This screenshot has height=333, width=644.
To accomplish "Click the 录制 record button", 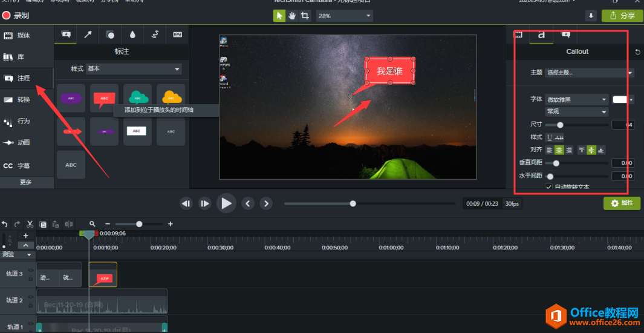I will coord(16,16).
